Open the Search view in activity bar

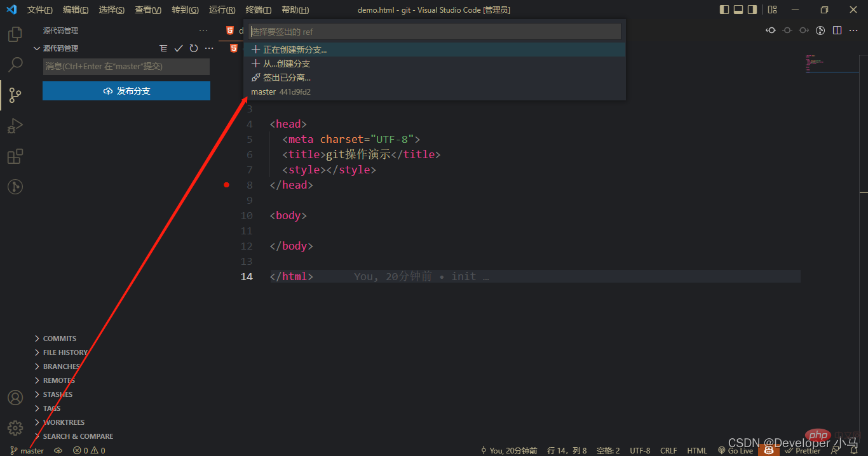click(x=15, y=64)
